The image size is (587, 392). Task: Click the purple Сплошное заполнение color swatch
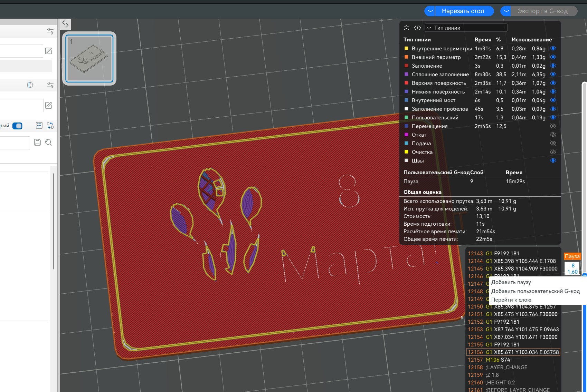pyautogui.click(x=407, y=75)
